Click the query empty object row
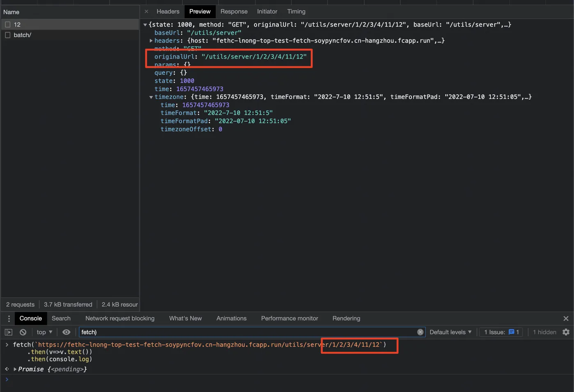The image size is (574, 392). coord(171,73)
